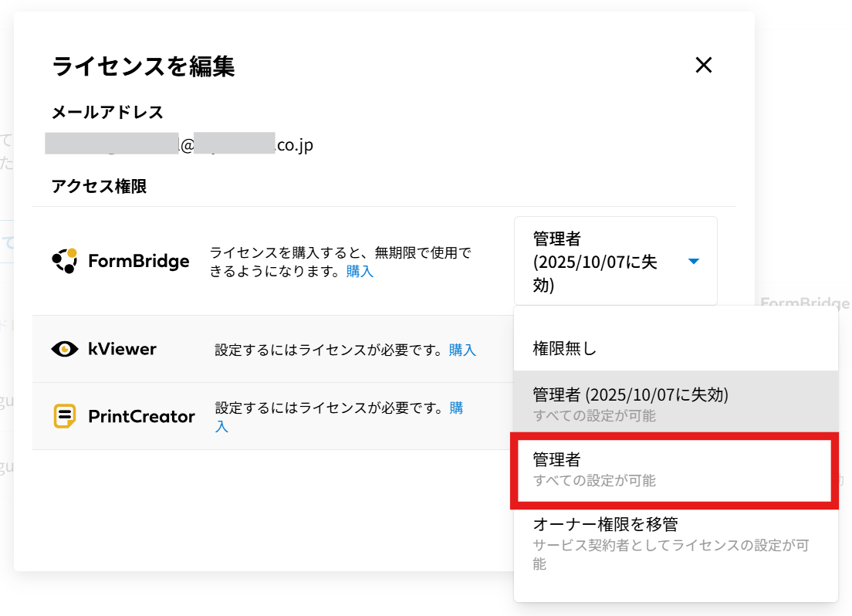Open the 購入 link in the FormBridge row

pos(360,272)
